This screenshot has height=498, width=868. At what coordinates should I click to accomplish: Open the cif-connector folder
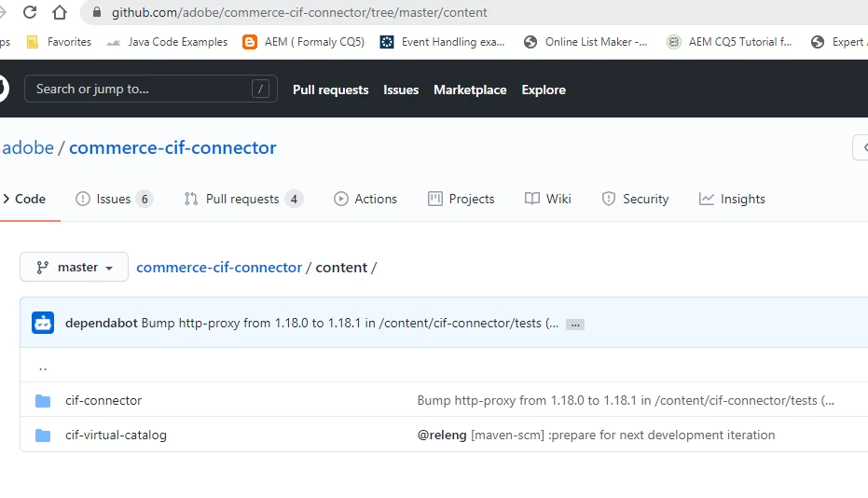pyautogui.click(x=103, y=400)
